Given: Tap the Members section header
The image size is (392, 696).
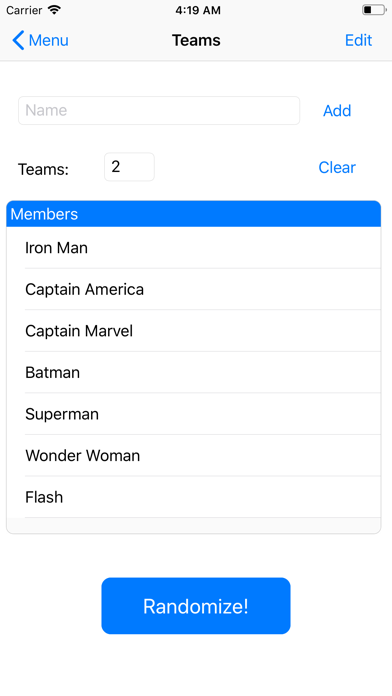Looking at the screenshot, I should coord(194,214).
